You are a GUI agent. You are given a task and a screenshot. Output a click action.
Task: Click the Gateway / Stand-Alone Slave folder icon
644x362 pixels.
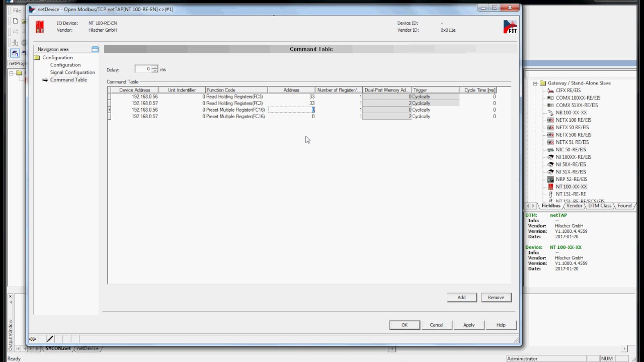pyautogui.click(x=543, y=83)
